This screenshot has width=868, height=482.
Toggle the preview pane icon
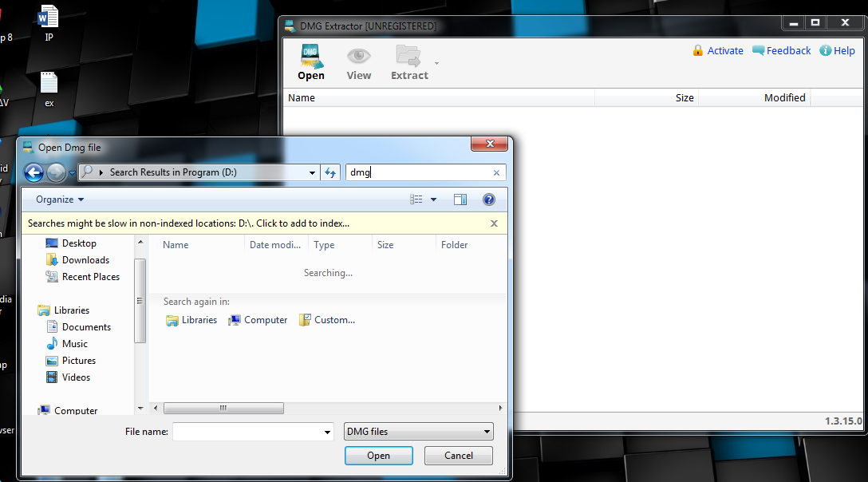(460, 200)
